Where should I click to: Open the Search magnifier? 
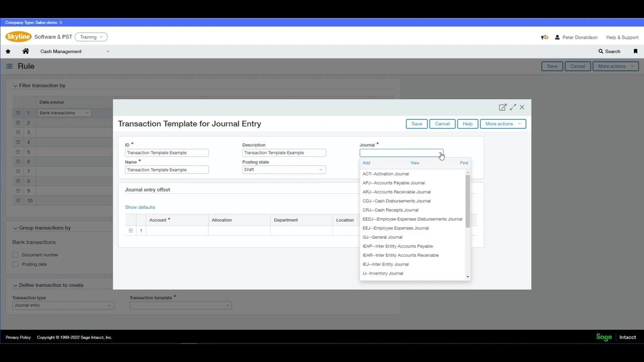click(x=609, y=51)
